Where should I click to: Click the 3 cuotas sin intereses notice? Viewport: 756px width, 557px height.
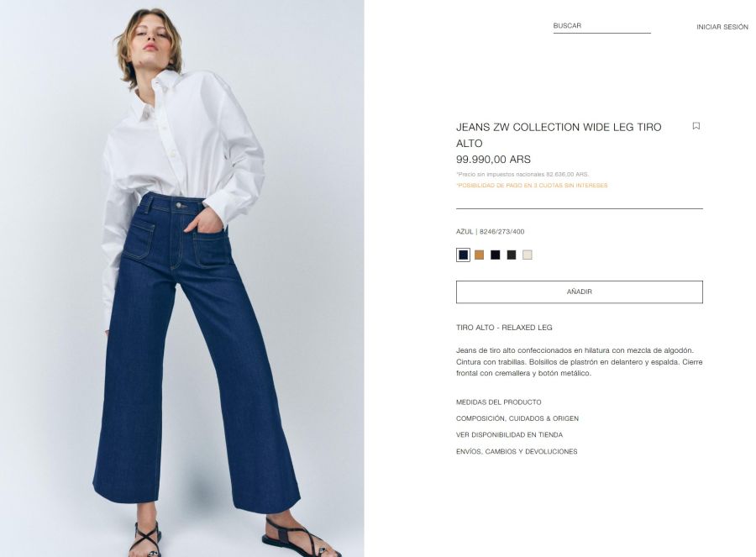pos(532,185)
